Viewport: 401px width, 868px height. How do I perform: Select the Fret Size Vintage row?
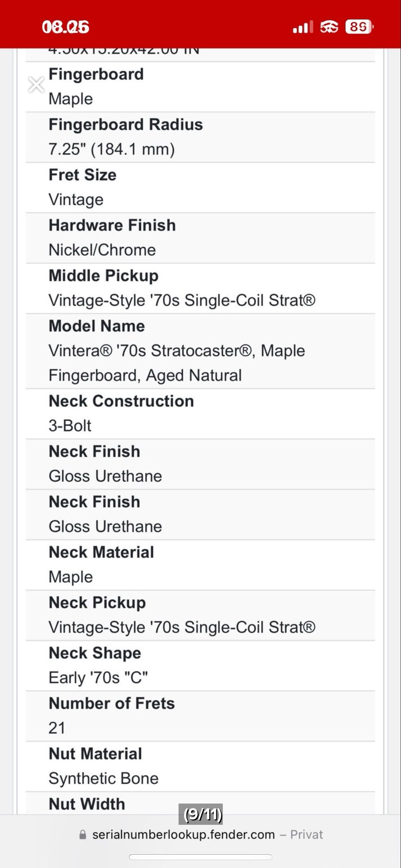tap(200, 188)
